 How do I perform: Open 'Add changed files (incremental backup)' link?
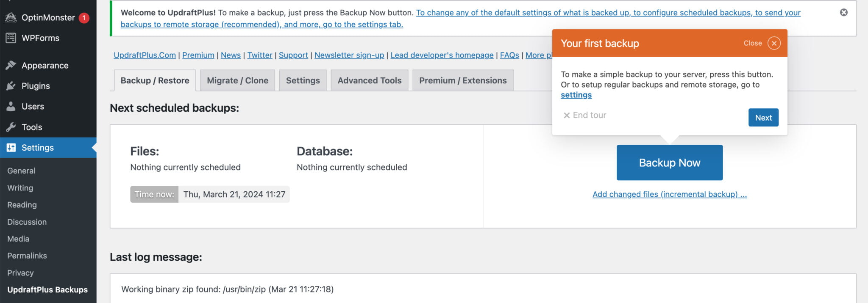(x=669, y=194)
